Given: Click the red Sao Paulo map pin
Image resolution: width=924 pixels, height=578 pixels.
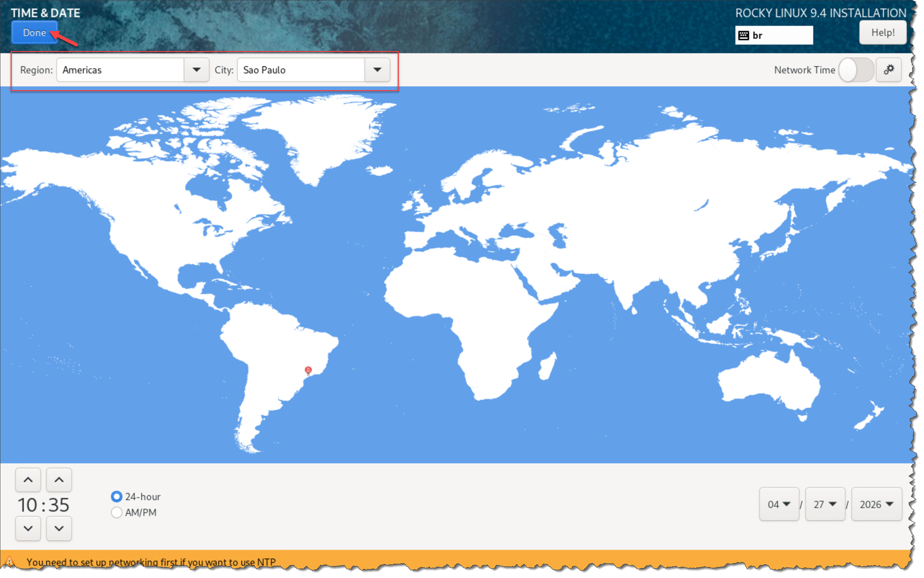Looking at the screenshot, I should 308,370.
